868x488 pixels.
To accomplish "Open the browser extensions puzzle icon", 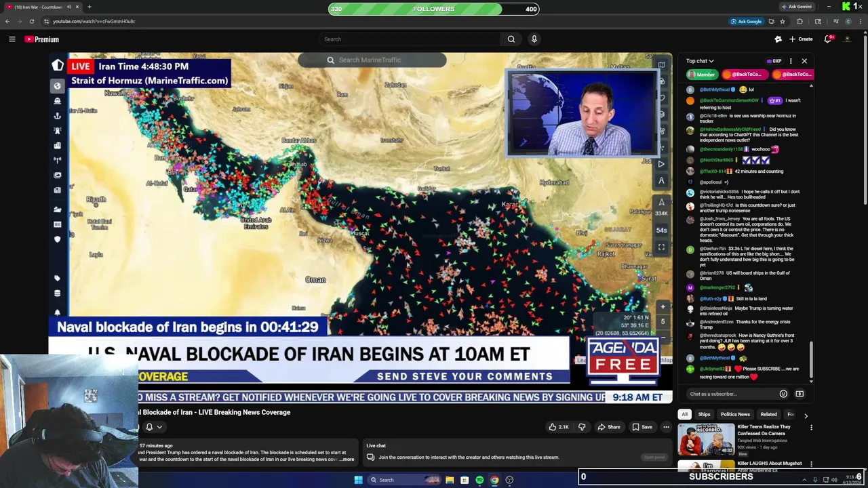I will [800, 21].
